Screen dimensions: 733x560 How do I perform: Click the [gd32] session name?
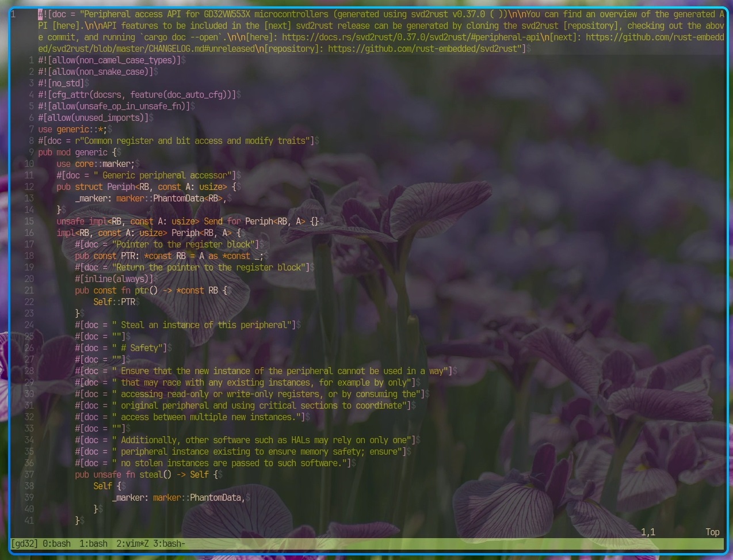tap(24, 543)
